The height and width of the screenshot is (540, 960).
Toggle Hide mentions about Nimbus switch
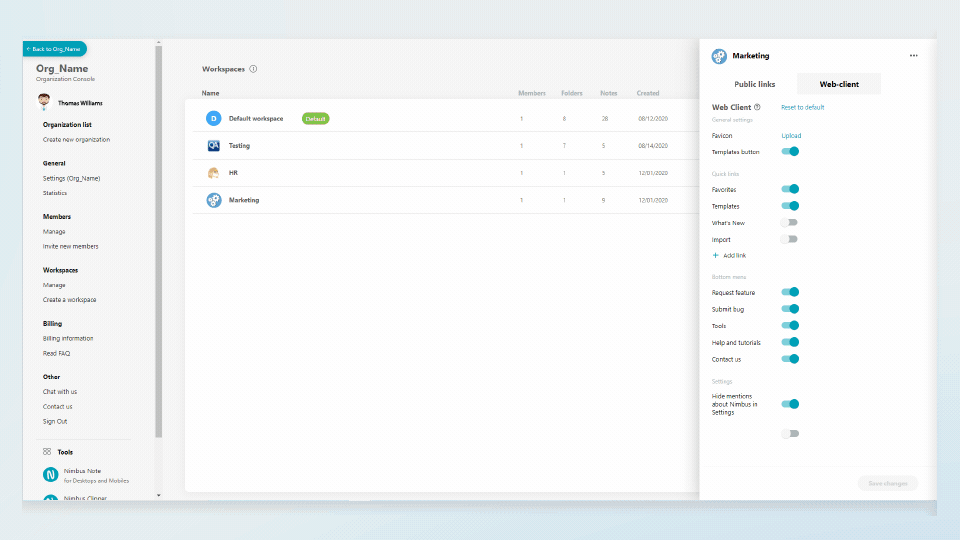(790, 404)
